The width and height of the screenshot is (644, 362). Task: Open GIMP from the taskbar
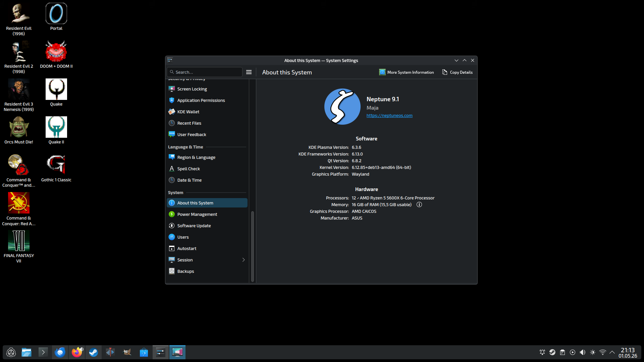[x=127, y=352]
